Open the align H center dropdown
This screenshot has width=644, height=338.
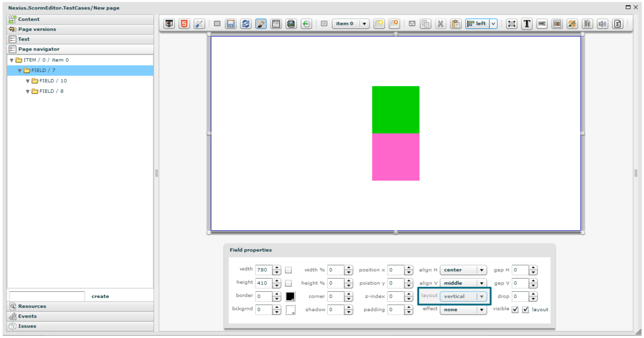click(x=481, y=270)
